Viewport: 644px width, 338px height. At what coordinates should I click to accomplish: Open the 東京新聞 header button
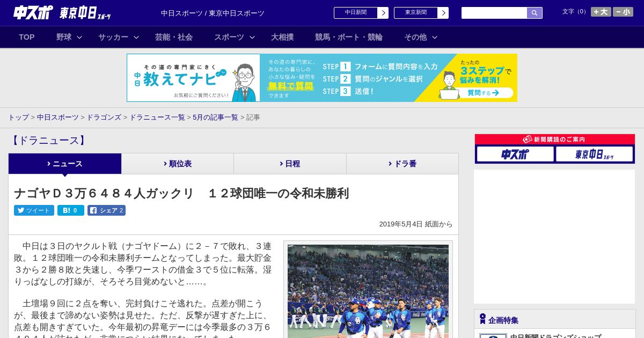coord(416,13)
